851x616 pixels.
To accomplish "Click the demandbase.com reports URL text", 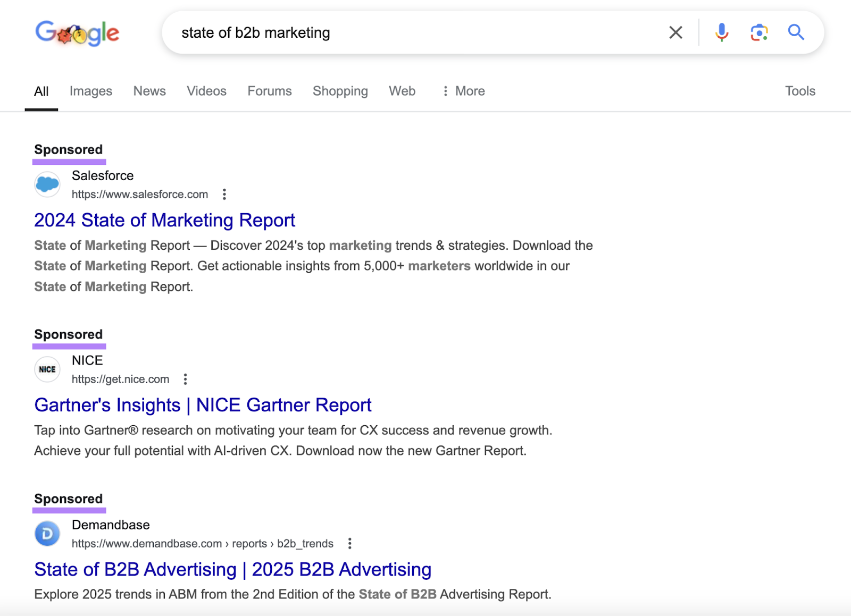I will pyautogui.click(x=203, y=544).
